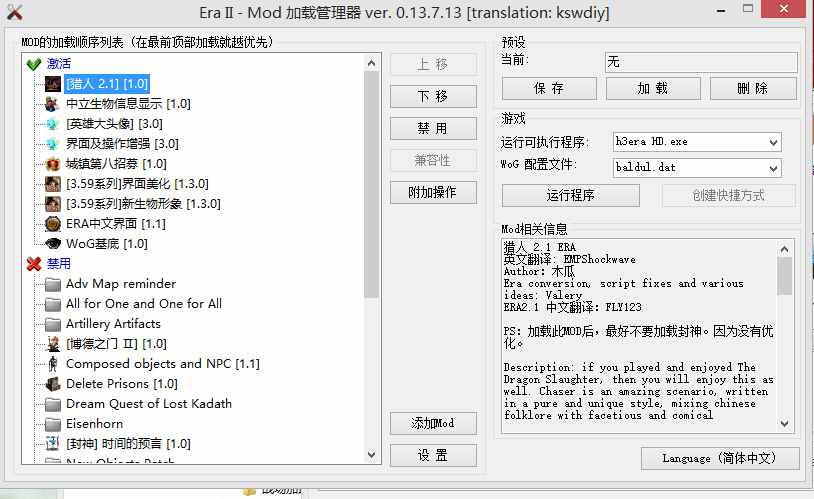The width and height of the screenshot is (814, 499).
Task: Open the WoG 配置文件 dropdown
Action: pos(773,168)
